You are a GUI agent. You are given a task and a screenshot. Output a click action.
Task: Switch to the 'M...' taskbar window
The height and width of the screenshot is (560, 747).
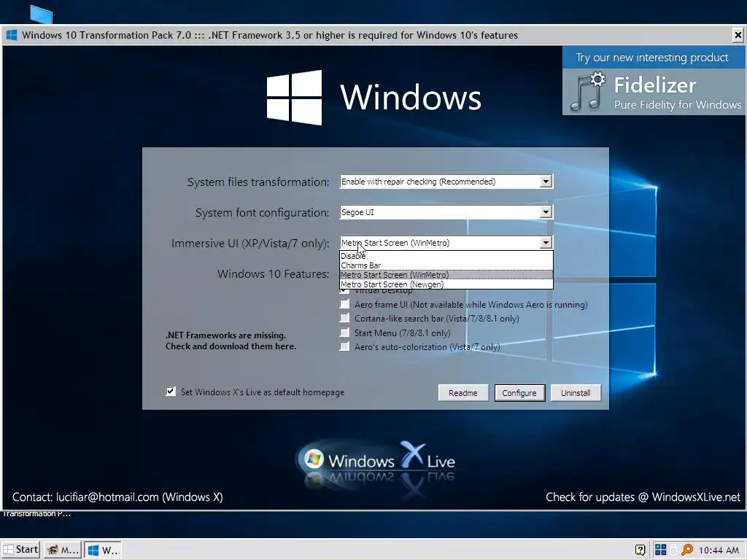[x=62, y=550]
